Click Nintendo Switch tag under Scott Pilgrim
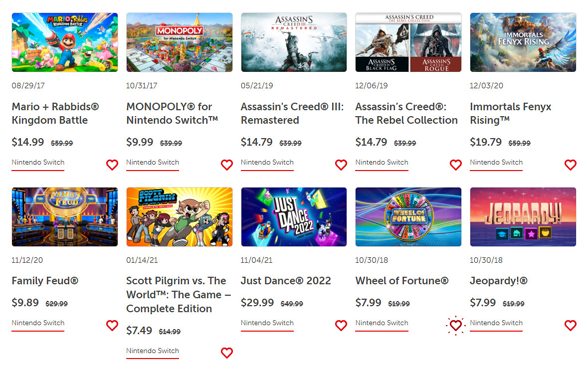Image resolution: width=588 pixels, height=377 pixels. 153,351
